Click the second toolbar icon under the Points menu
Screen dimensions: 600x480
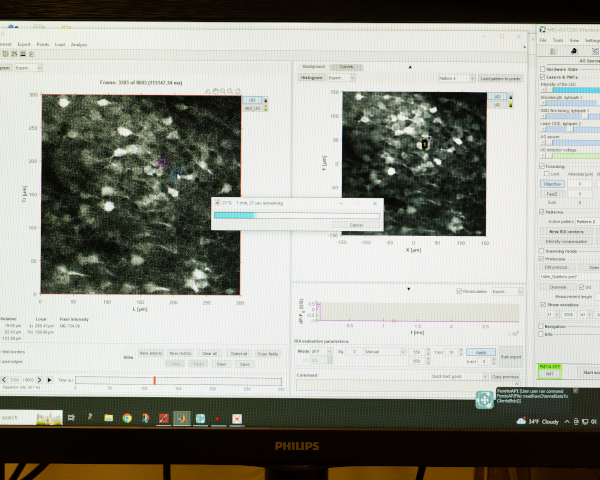coord(14,54)
